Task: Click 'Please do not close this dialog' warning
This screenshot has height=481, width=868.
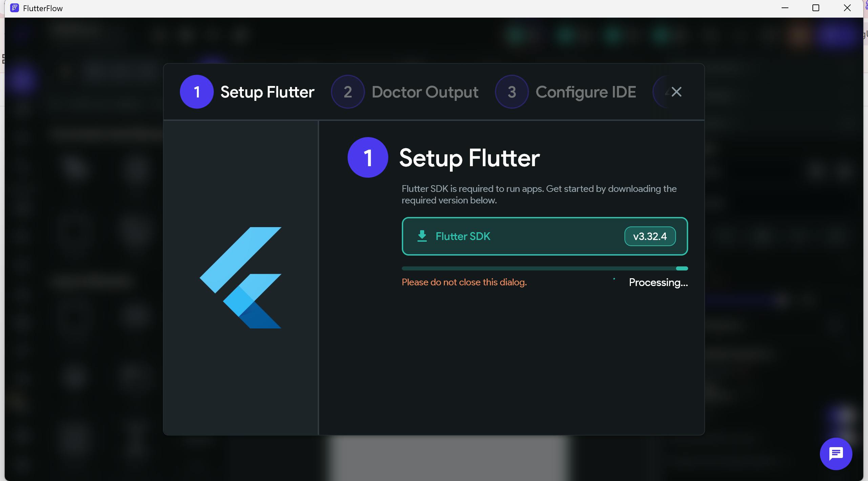Action: click(x=464, y=282)
